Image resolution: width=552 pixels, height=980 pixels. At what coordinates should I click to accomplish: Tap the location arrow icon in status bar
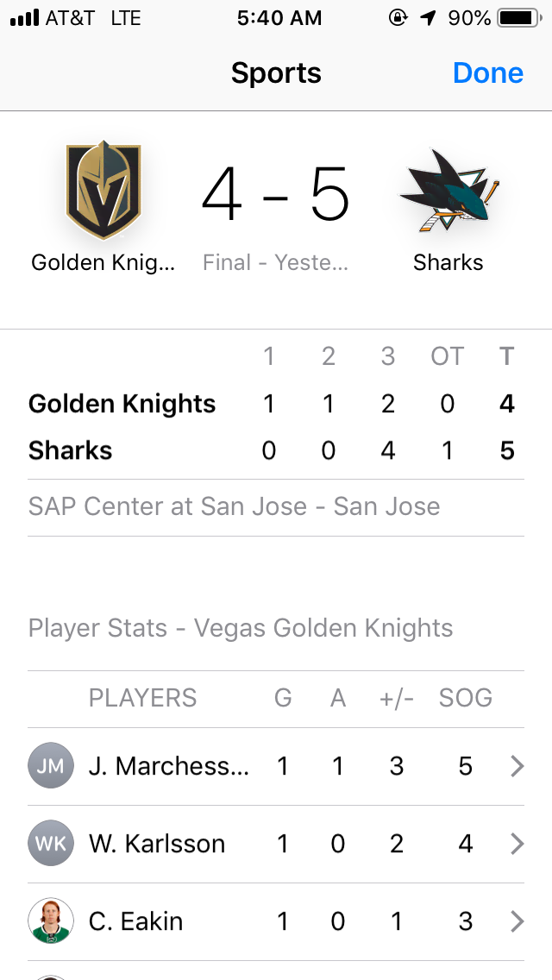click(x=428, y=18)
